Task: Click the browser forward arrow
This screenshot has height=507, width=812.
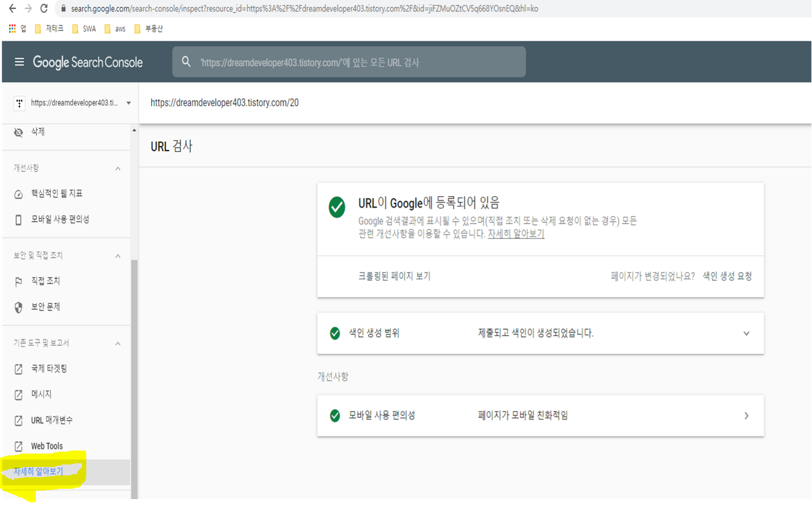Action: click(x=28, y=9)
